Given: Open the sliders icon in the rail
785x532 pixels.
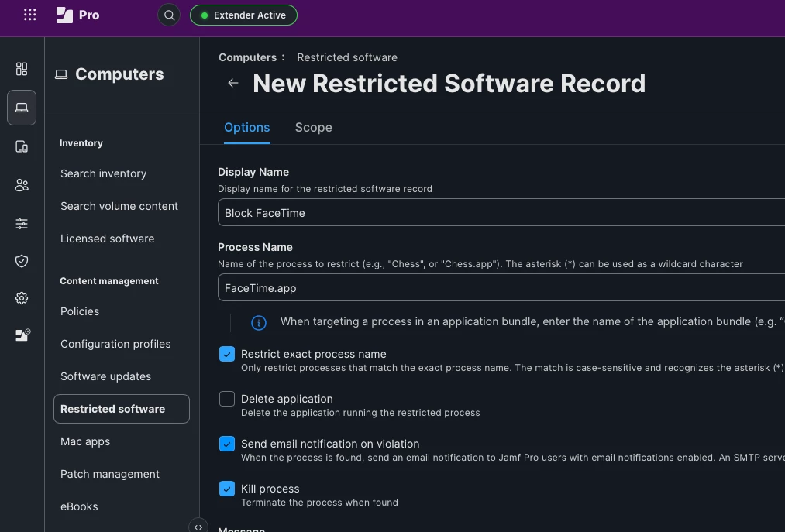Looking at the screenshot, I should (22, 224).
